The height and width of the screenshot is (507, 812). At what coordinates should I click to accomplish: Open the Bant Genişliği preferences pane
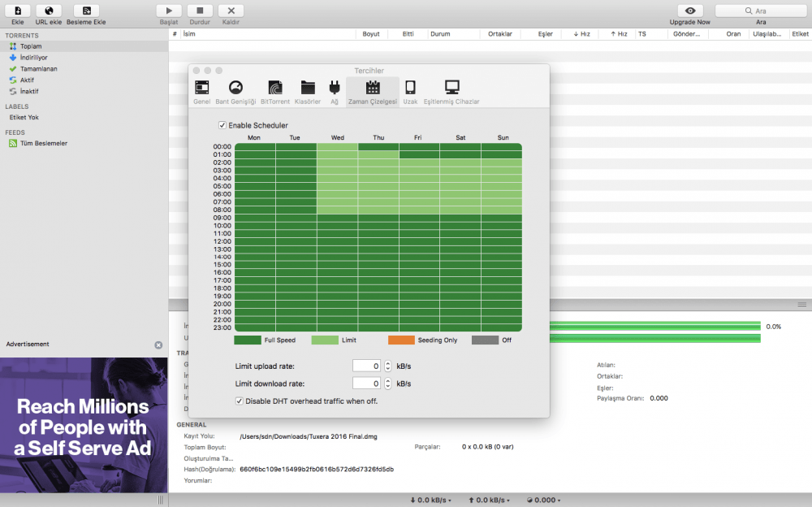point(235,93)
